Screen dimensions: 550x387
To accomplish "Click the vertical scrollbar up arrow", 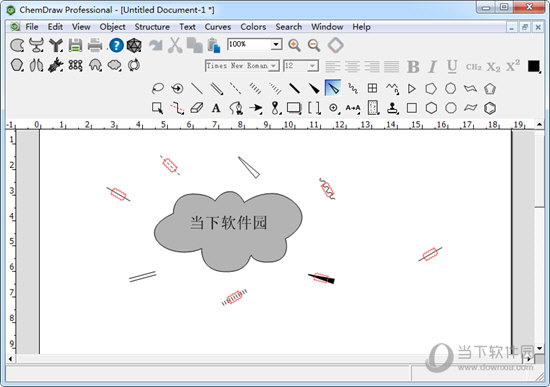I will 539,124.
